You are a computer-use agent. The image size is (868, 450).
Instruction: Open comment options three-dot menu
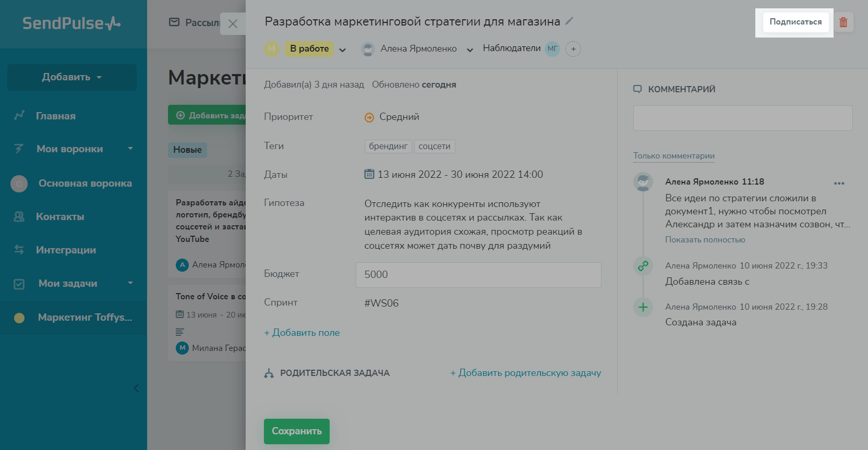point(839,183)
